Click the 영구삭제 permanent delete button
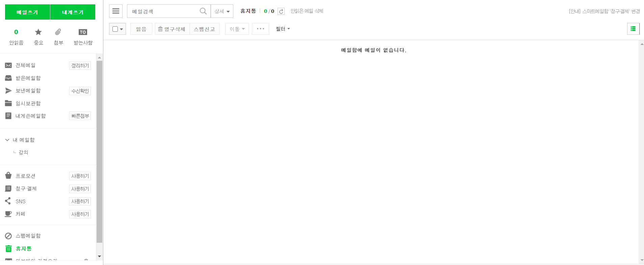 coord(172,29)
